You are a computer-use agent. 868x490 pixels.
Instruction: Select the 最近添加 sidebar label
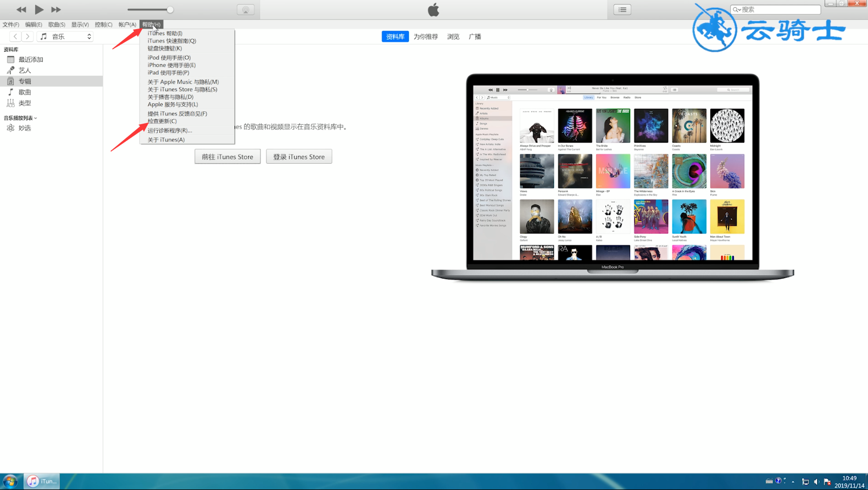(31, 59)
